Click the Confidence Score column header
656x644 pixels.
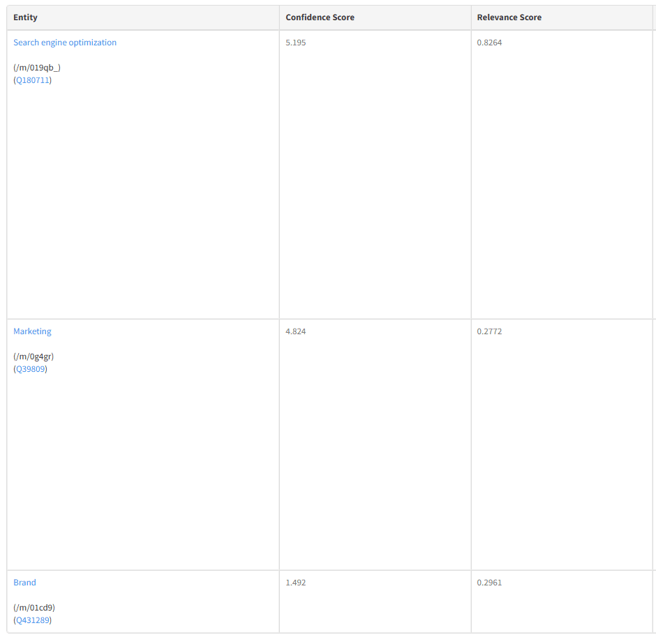[320, 17]
